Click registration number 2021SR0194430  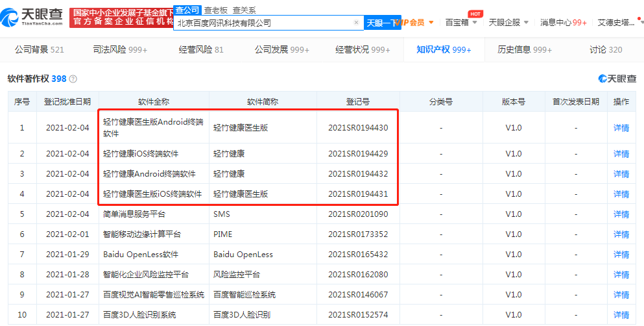[x=358, y=128]
